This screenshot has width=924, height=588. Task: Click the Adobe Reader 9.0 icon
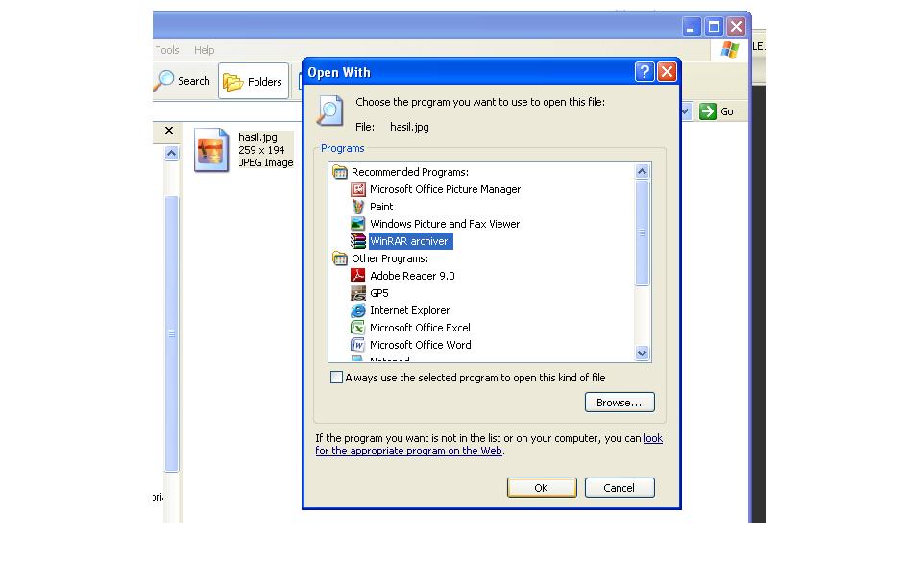[357, 275]
